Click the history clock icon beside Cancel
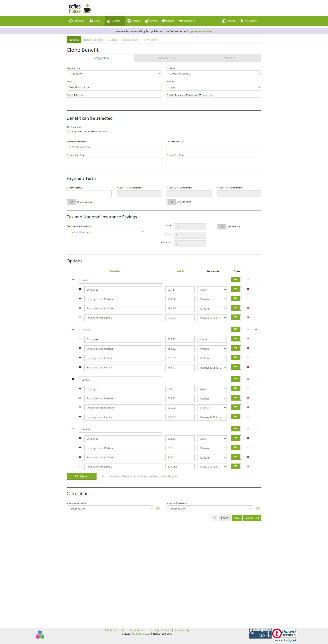The height and width of the screenshot is (644, 328). [215, 518]
